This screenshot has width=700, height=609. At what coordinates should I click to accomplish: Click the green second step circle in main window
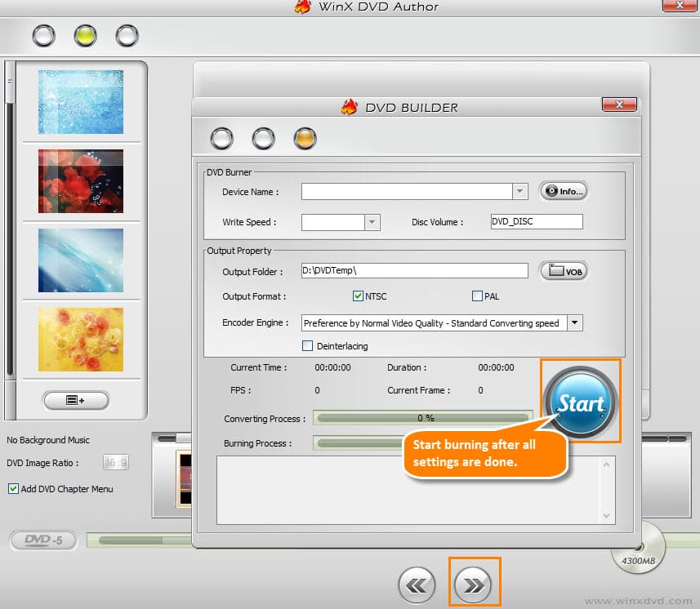[x=85, y=36]
